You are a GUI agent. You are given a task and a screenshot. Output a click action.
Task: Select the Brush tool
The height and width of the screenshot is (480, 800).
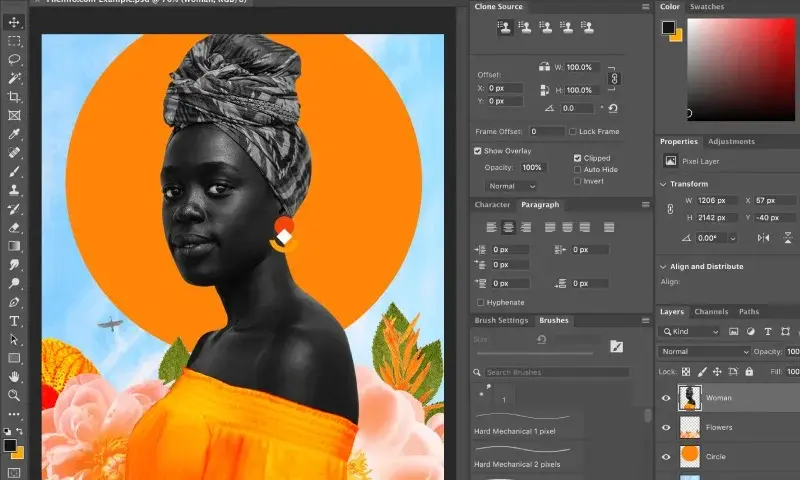tap(14, 171)
